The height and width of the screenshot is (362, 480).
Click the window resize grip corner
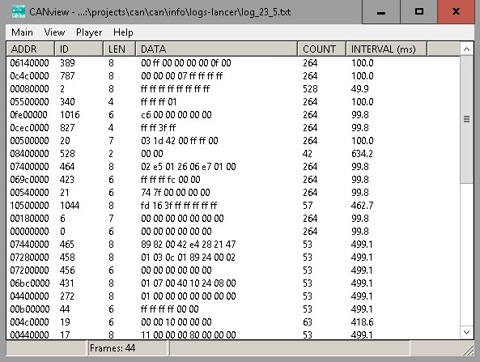click(x=469, y=350)
